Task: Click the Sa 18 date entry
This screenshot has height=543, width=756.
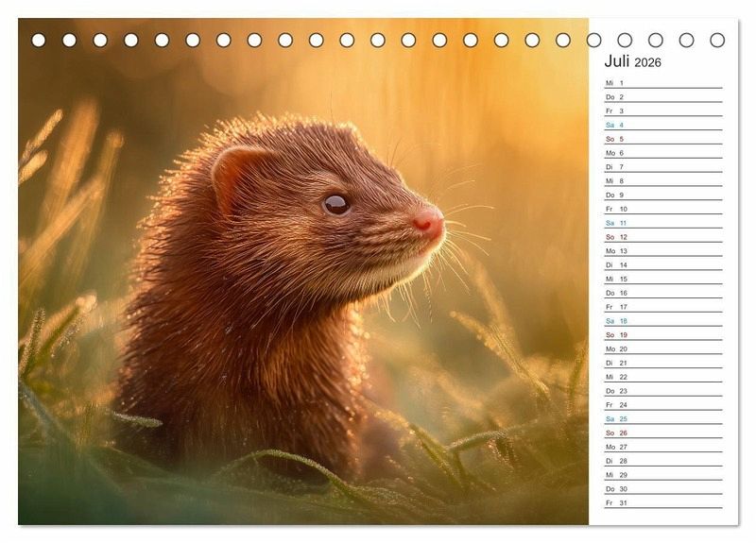Action: [661, 321]
